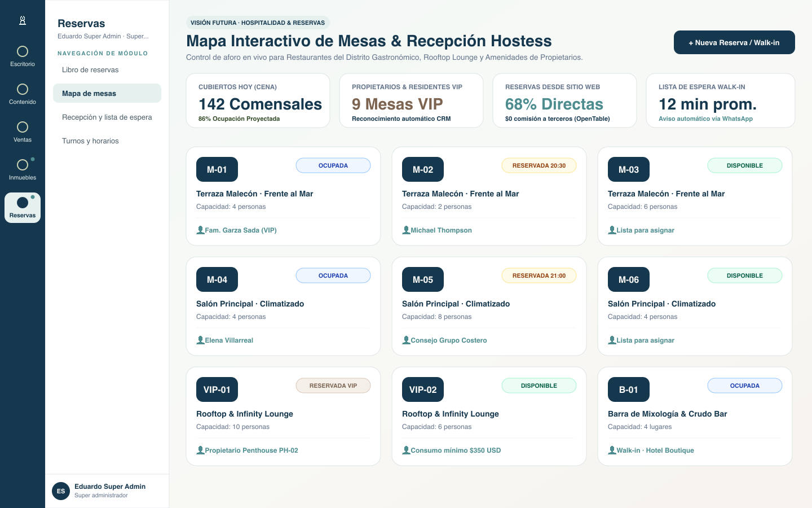Click Lista para asignar on table M-06
This screenshot has width=812, height=508.
(x=645, y=340)
